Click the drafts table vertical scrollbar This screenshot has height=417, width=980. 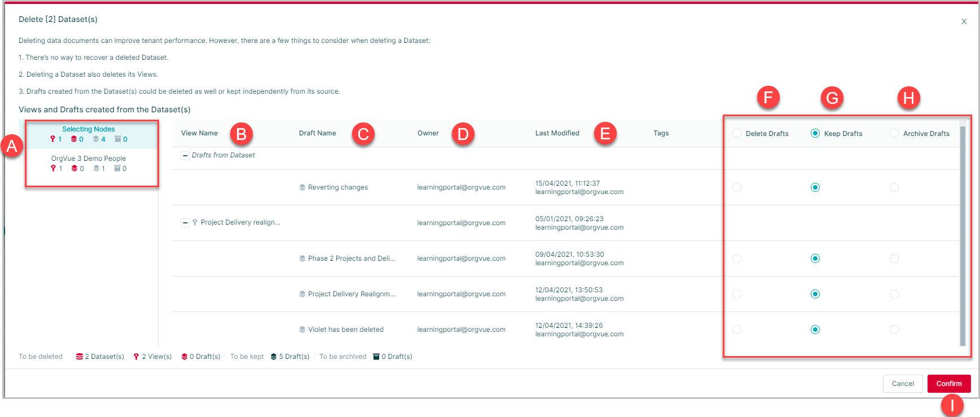[x=963, y=235]
